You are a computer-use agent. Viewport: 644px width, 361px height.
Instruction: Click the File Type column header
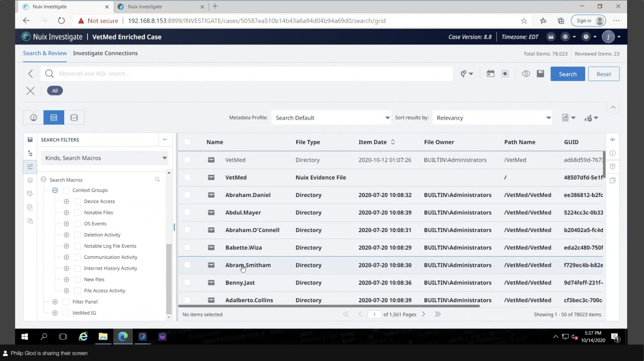point(308,142)
